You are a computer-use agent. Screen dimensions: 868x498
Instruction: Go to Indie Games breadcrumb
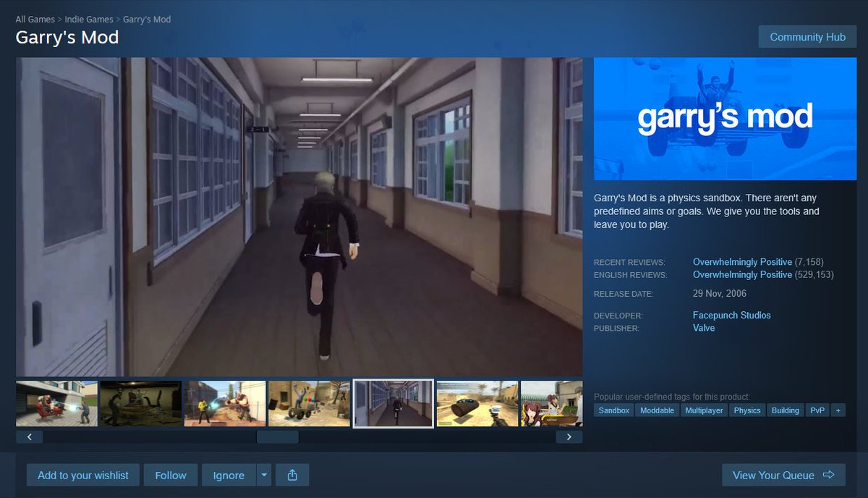coord(89,19)
